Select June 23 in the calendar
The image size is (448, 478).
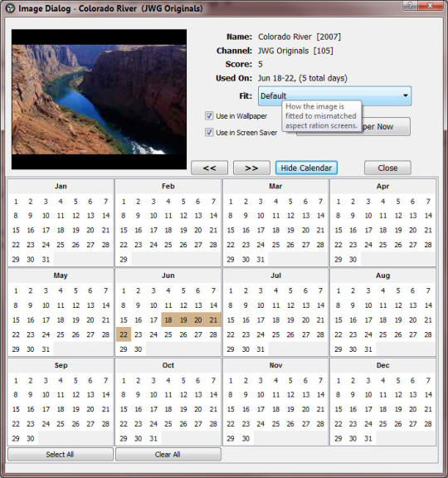139,334
